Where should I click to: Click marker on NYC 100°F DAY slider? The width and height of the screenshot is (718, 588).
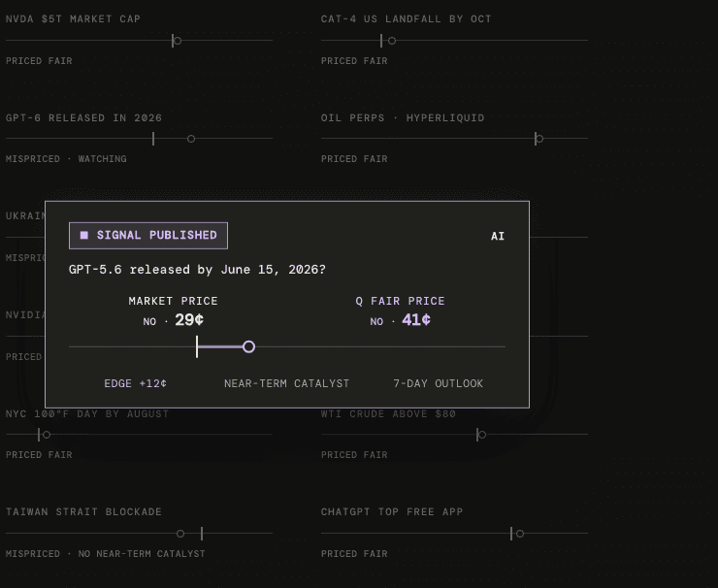45,435
